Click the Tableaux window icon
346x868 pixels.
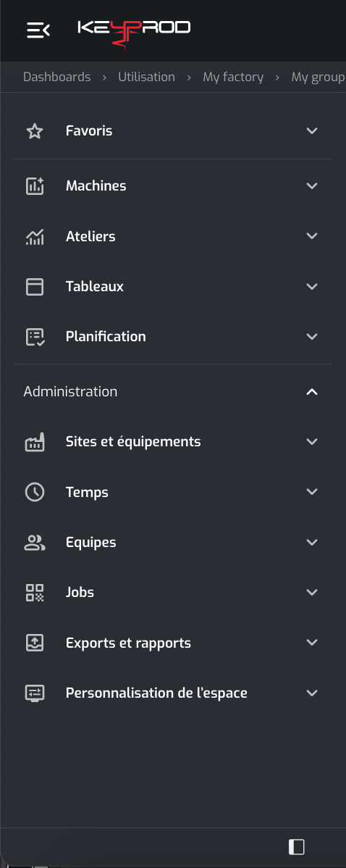coord(35,287)
